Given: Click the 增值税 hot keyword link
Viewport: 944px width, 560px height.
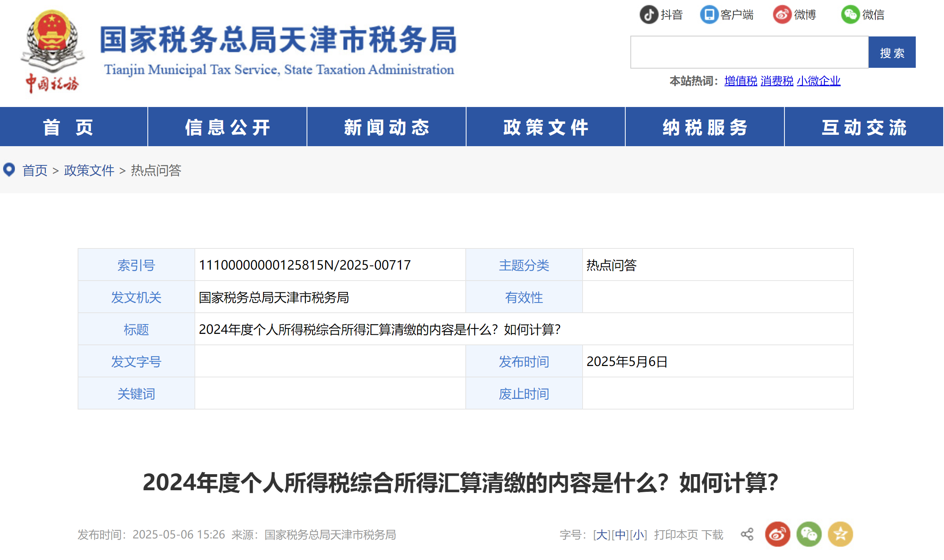Looking at the screenshot, I should [741, 81].
